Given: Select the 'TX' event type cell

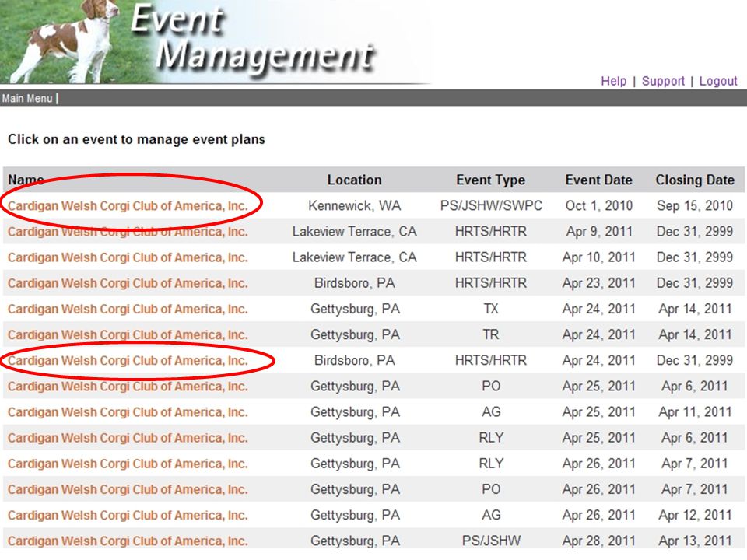Looking at the screenshot, I should 491,309.
